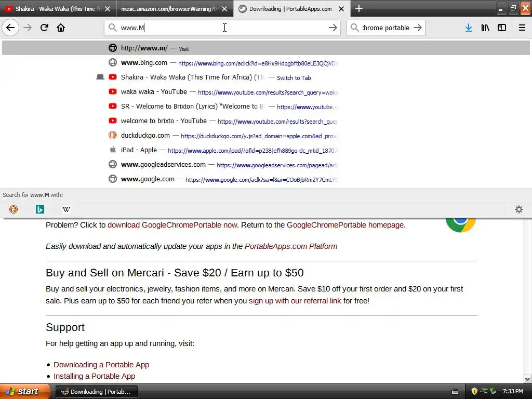Switch to Shakira Waka Waka tab
The height and width of the screenshot is (399, 532).
[x=58, y=8]
